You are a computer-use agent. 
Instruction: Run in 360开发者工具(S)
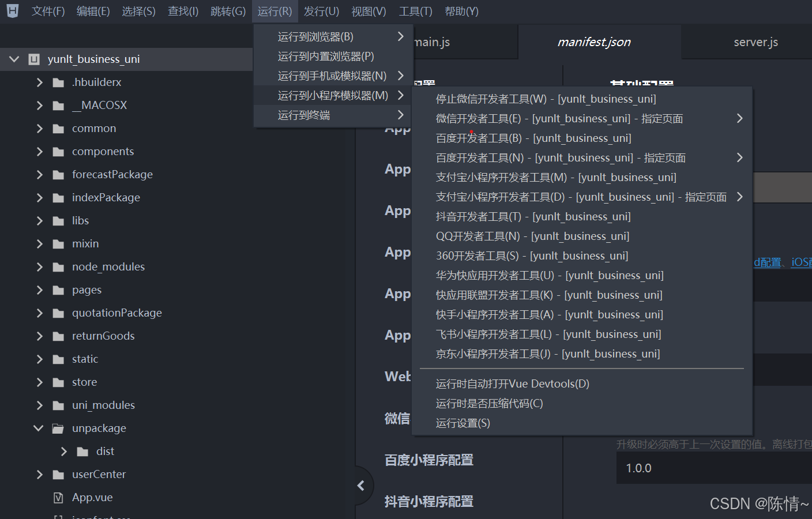pos(582,256)
